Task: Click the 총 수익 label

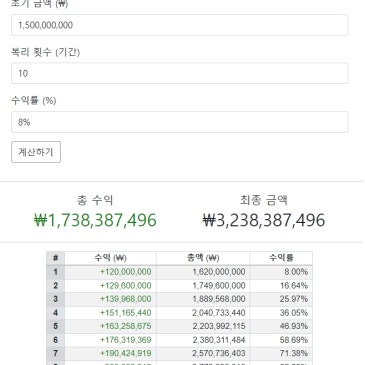Action: tap(95, 200)
